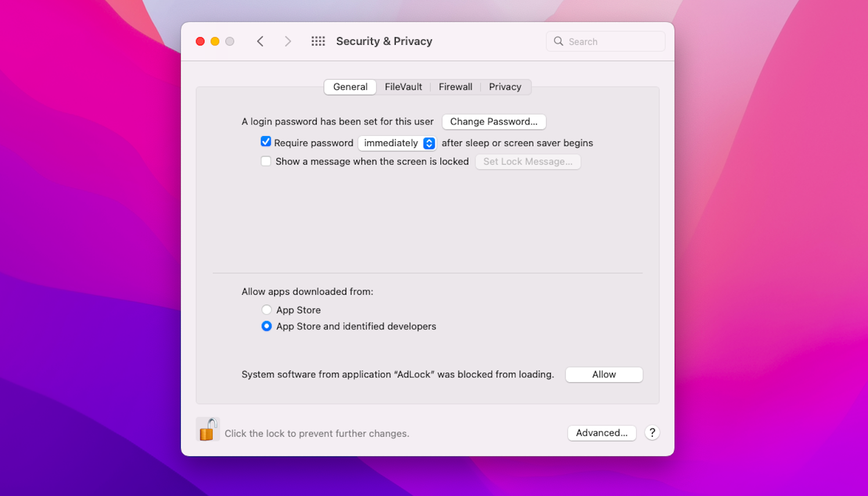This screenshot has width=868, height=496.
Task: Go back with the left chevron arrow
Action: pos(260,41)
